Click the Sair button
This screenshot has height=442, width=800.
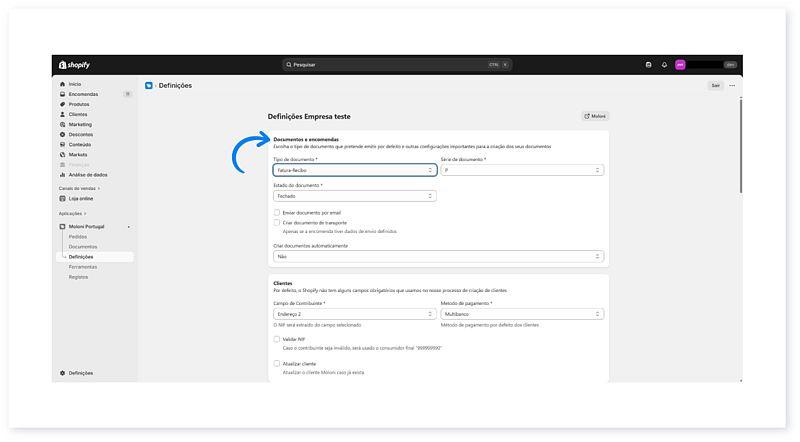tap(715, 86)
